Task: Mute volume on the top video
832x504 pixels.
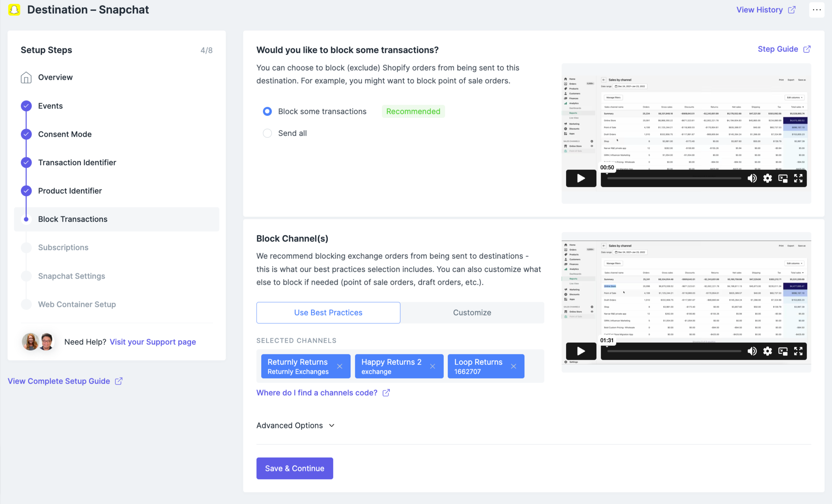Action: click(x=752, y=178)
